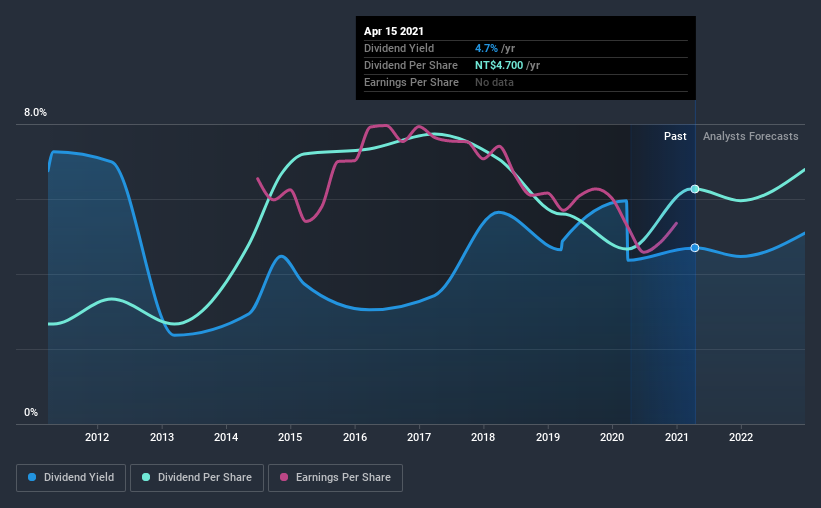Click the Analysts Forecasts label
This screenshot has width=821, height=508.
tap(750, 136)
